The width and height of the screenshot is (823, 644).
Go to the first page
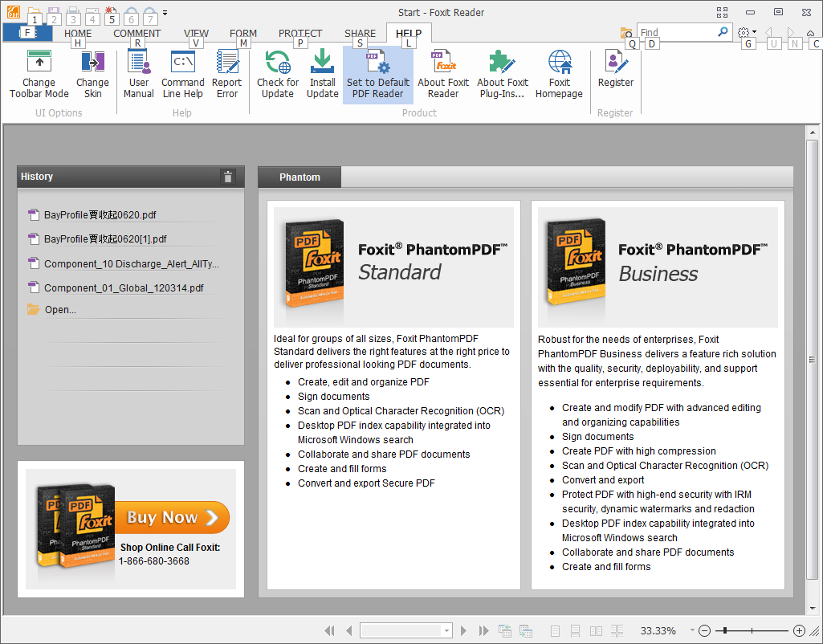click(x=330, y=630)
